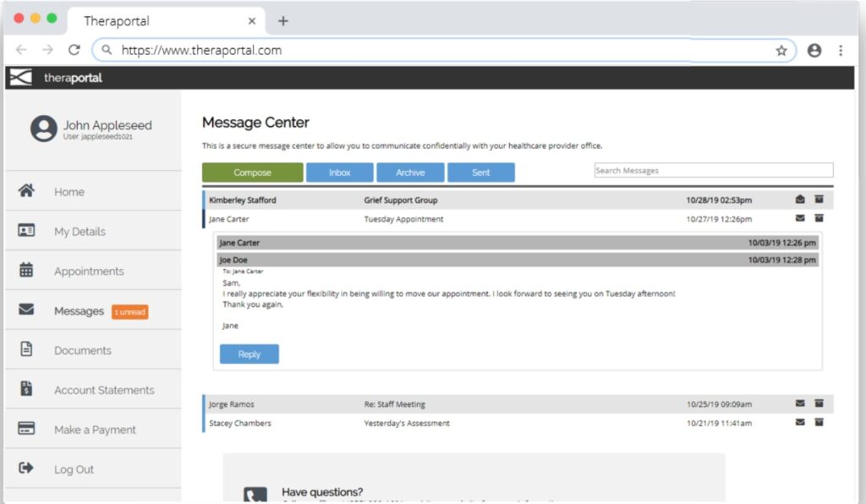Switch to the Archive tab

click(410, 172)
